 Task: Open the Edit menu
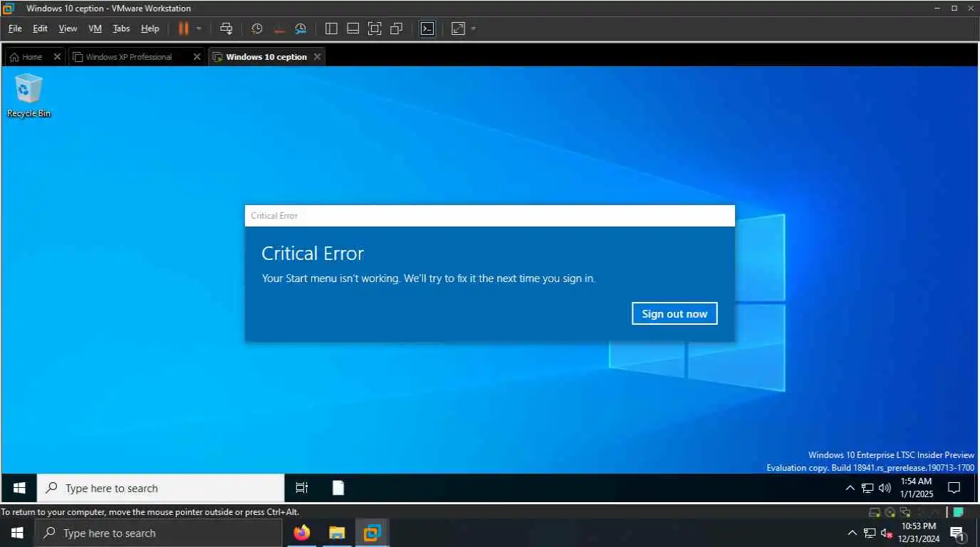[40, 28]
